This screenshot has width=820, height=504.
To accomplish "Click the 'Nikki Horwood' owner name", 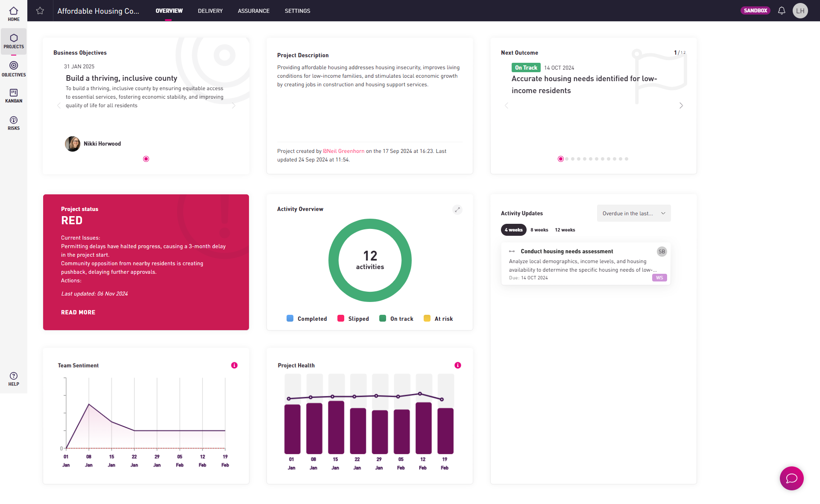I will click(x=102, y=144).
